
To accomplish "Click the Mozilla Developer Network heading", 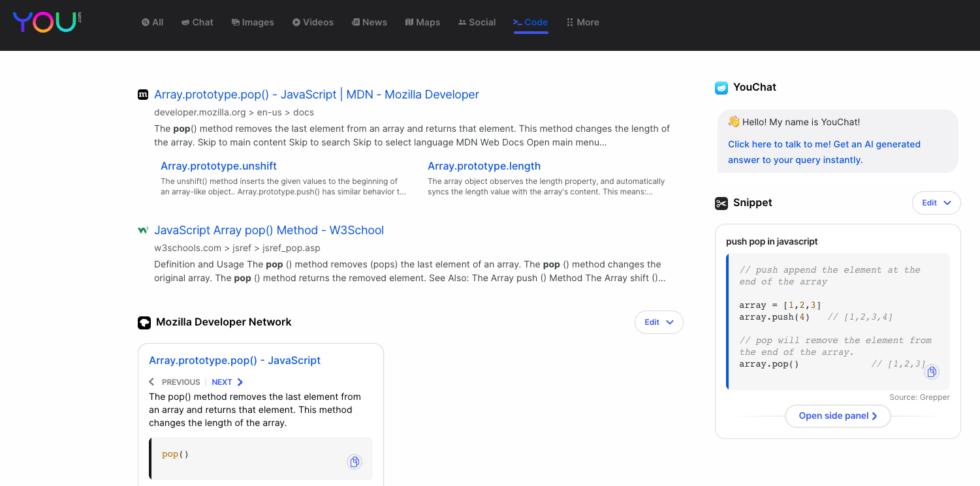I will click(x=224, y=322).
